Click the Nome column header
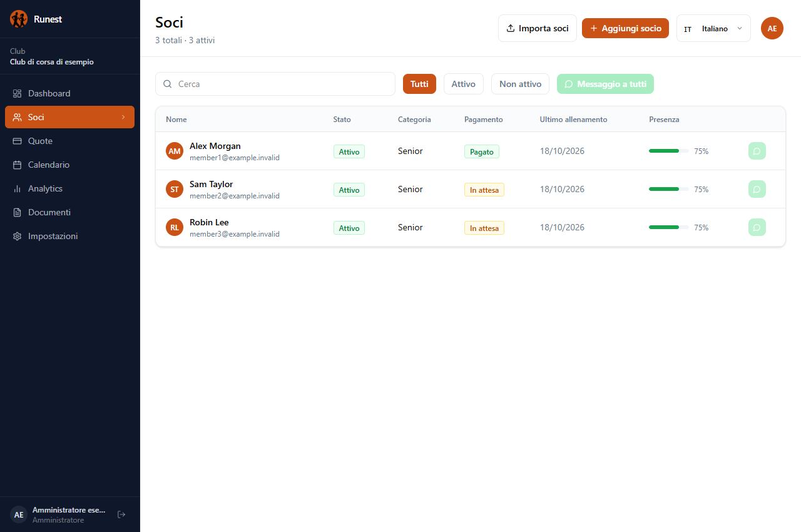The image size is (801, 532). tap(176, 120)
